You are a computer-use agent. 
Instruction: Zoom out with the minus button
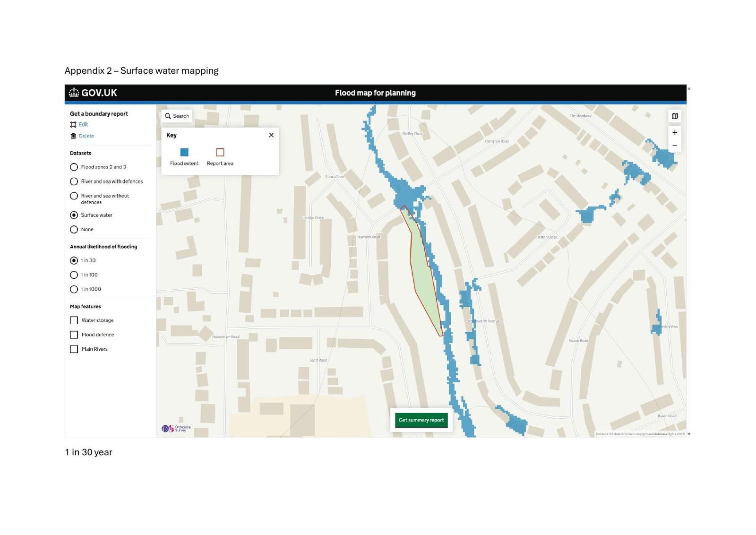(x=675, y=146)
